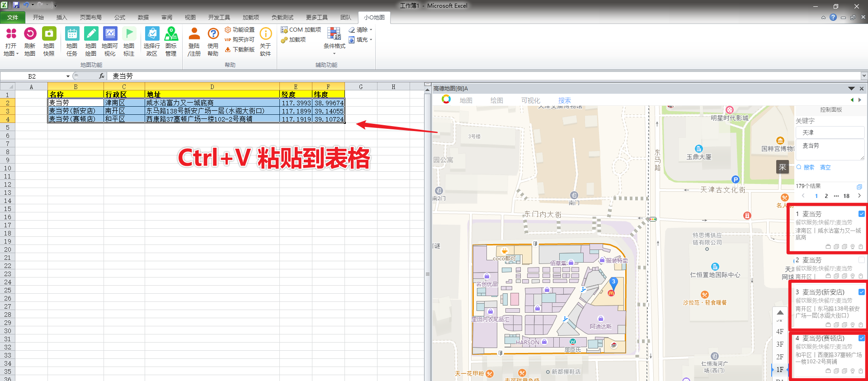Image resolution: width=868 pixels, height=381 pixels.
Task: Switch to the 开发工具 Developer tab
Action: coord(219,17)
